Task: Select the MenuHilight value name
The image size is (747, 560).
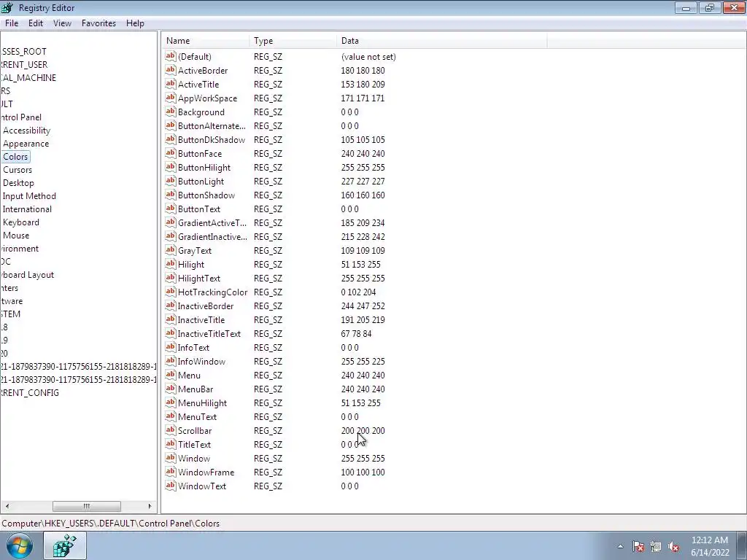Action: 202,402
